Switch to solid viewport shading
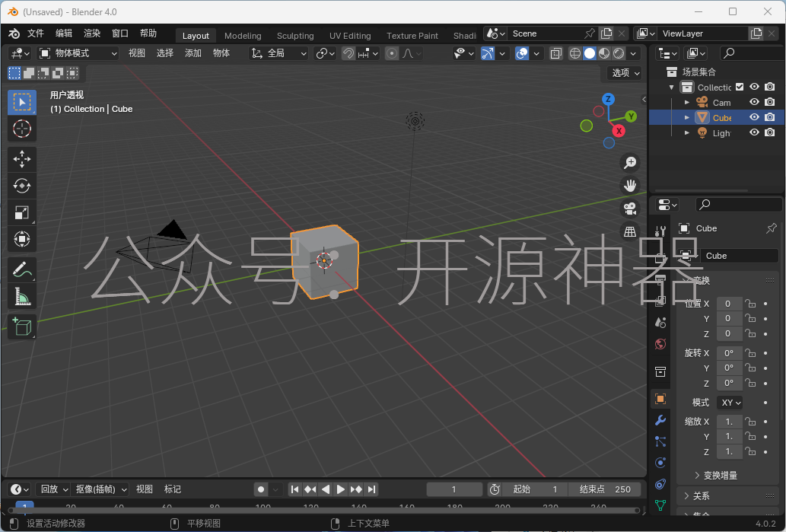786x532 pixels. click(590, 53)
